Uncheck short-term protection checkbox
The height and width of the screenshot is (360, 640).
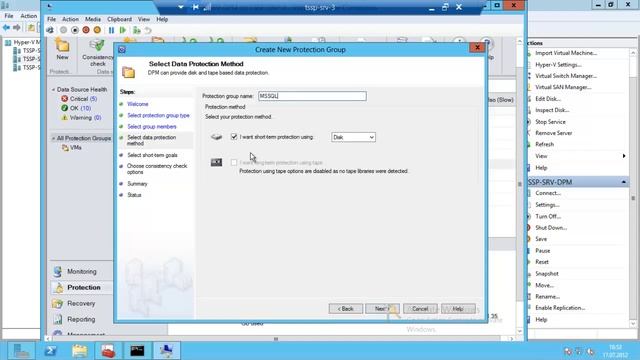[x=234, y=137]
